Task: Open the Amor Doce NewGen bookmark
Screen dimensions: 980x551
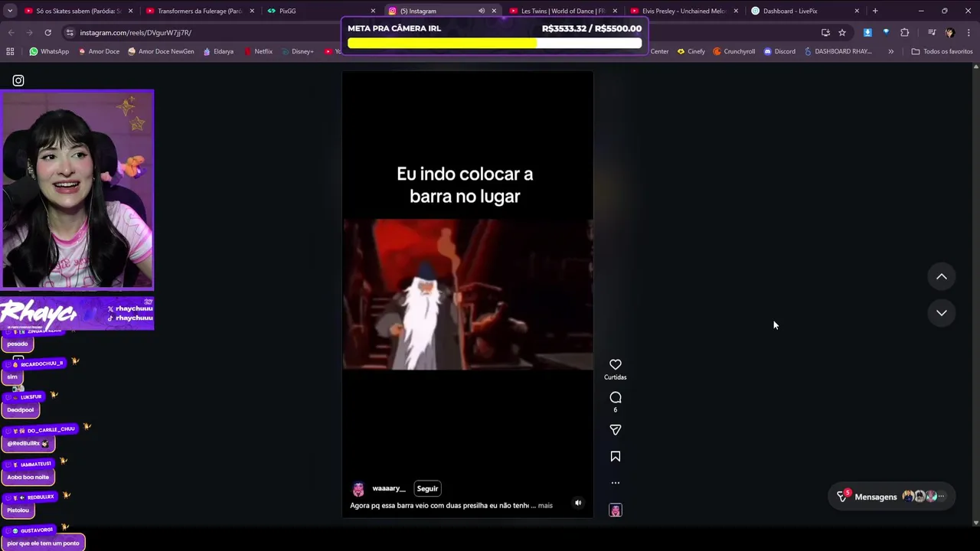Action: click(160, 51)
